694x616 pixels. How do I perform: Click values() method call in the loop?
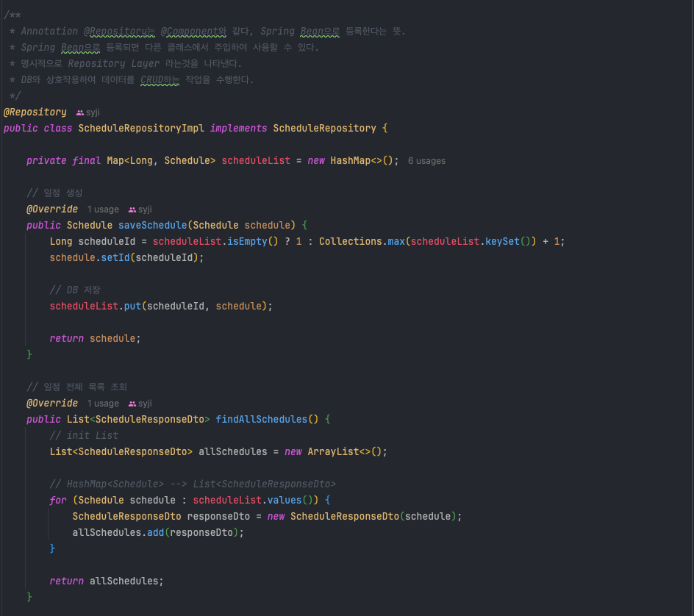[x=290, y=501]
